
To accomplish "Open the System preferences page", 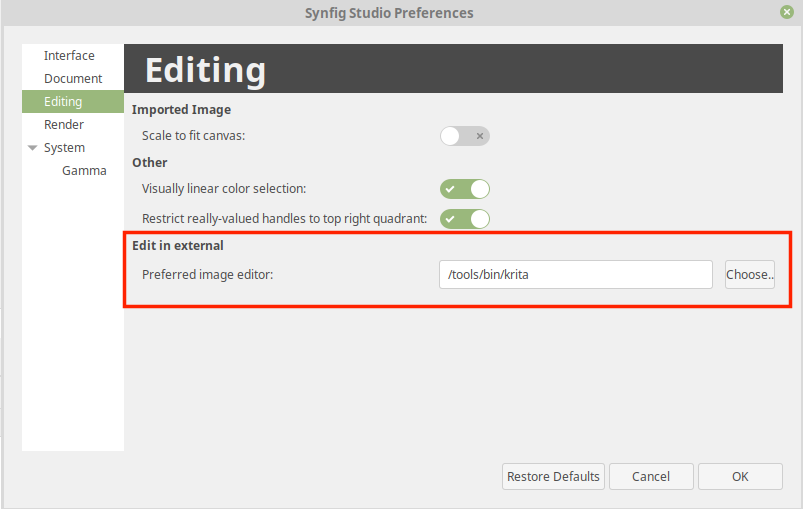I will (x=64, y=147).
